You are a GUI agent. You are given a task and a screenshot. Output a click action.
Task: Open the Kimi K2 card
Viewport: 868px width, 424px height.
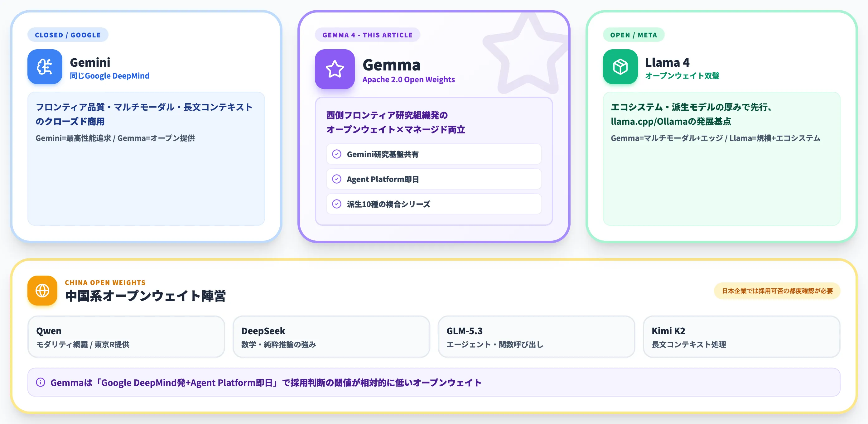(742, 336)
